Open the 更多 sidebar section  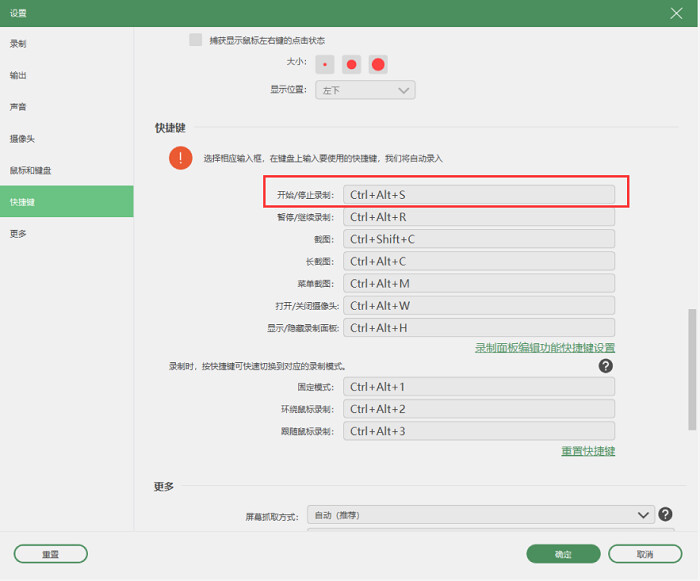pos(67,234)
